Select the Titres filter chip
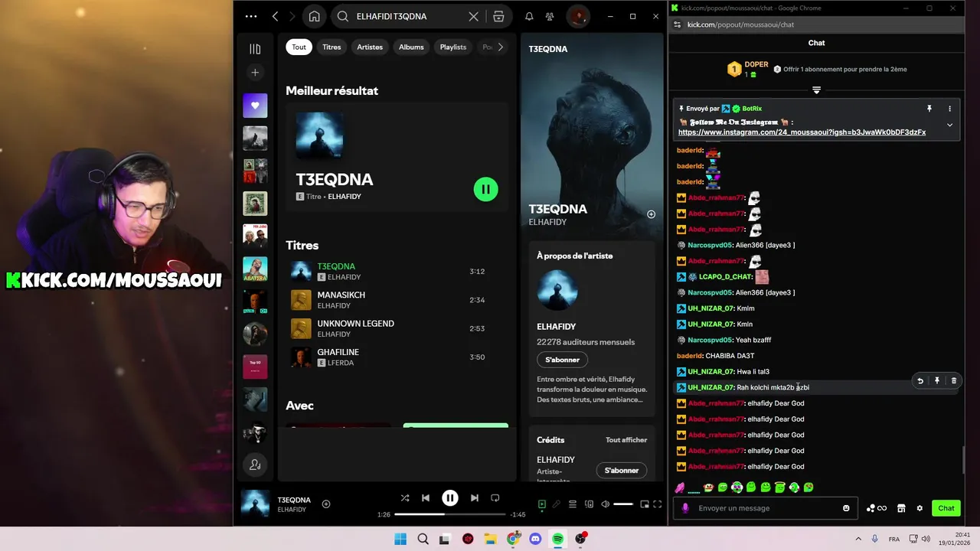Screen dimensions: 980x551 332,47
